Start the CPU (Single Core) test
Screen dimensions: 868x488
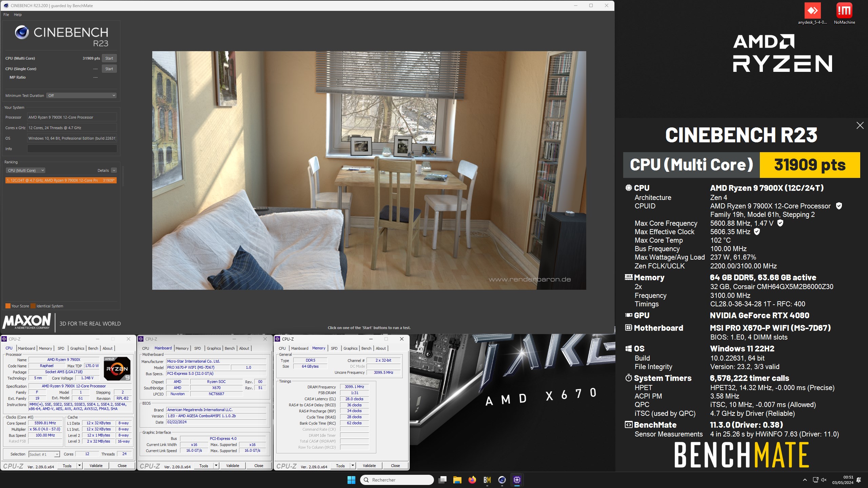[x=109, y=69]
